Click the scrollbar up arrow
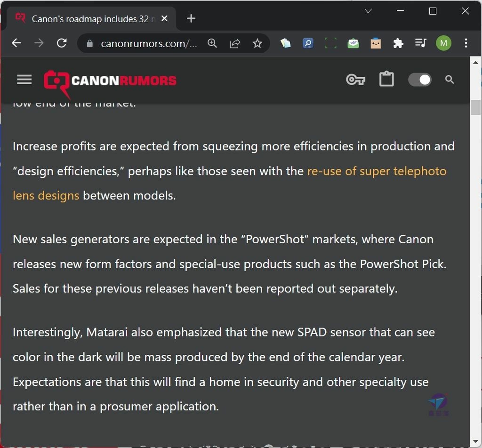Image resolution: width=482 pixels, height=448 pixels. pos(475,63)
